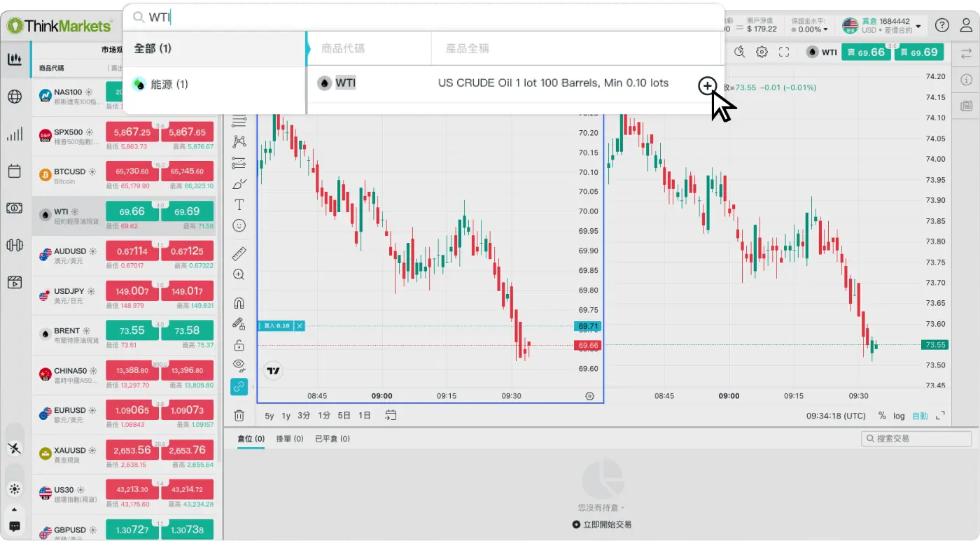The height and width of the screenshot is (541, 980).
Task: Switch to the 掛單 (0) tab
Action: point(289,439)
